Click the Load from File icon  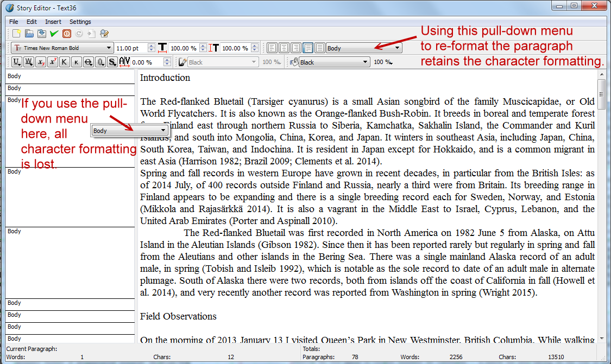(x=29, y=34)
